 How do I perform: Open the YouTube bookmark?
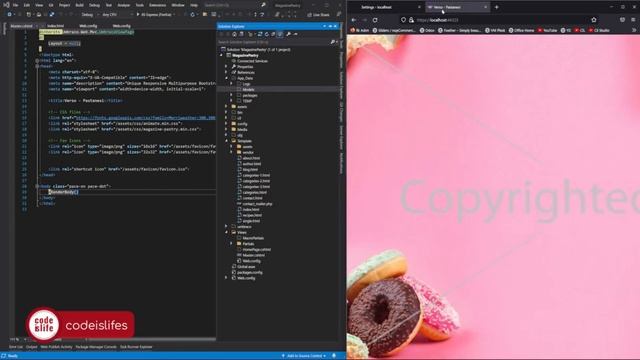tap(547, 30)
